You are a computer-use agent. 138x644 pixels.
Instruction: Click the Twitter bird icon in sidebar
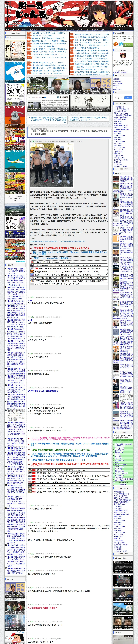[121, 44]
